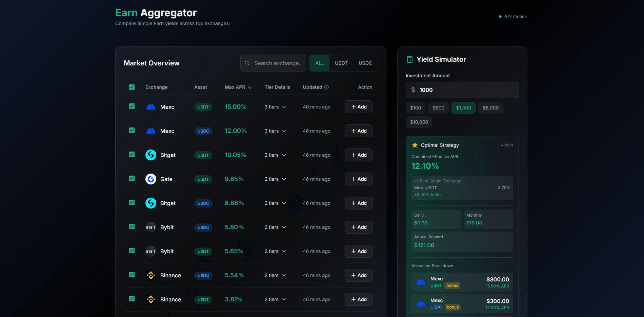Expand tier details for Mexc USDT
Viewport: 644px width, 317px height.
pyautogui.click(x=275, y=107)
